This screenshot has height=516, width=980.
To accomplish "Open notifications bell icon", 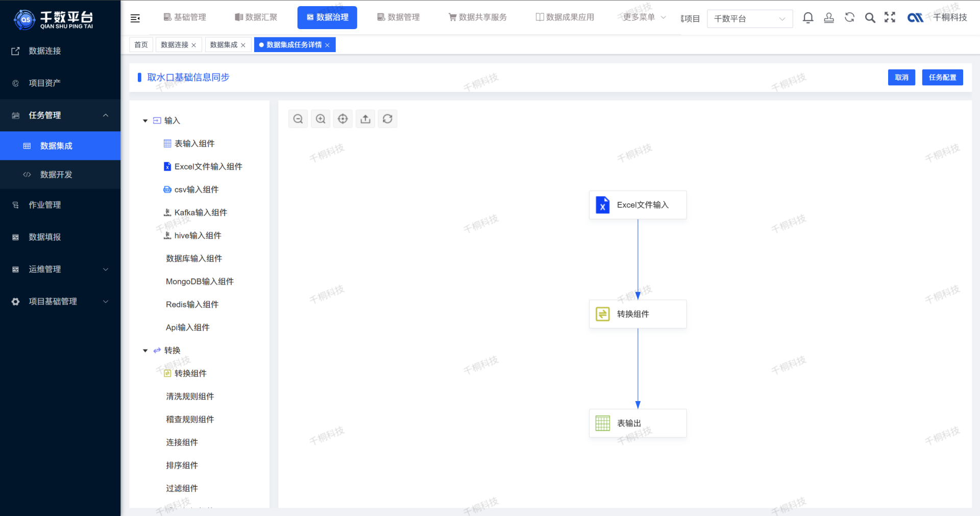I will tap(808, 18).
